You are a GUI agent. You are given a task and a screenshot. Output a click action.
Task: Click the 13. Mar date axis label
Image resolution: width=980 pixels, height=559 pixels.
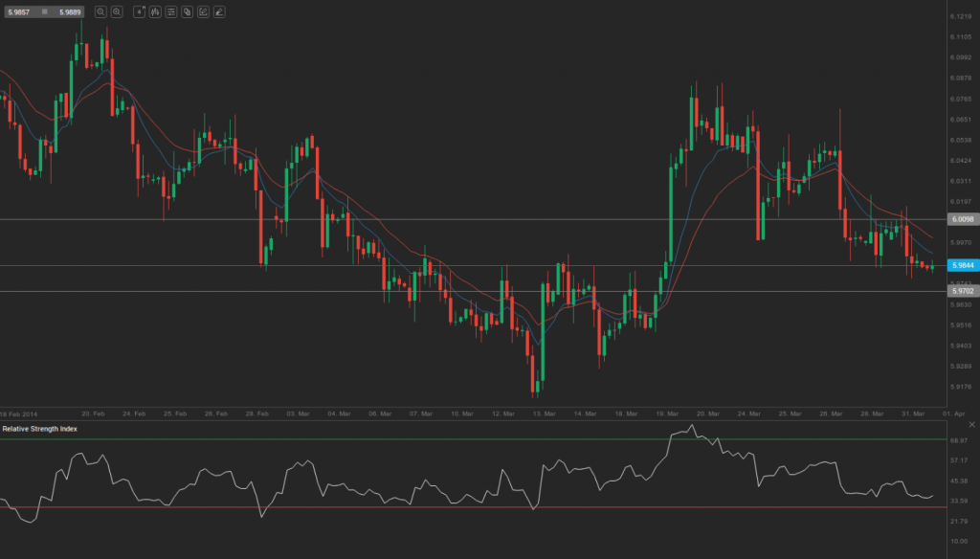coord(544,414)
